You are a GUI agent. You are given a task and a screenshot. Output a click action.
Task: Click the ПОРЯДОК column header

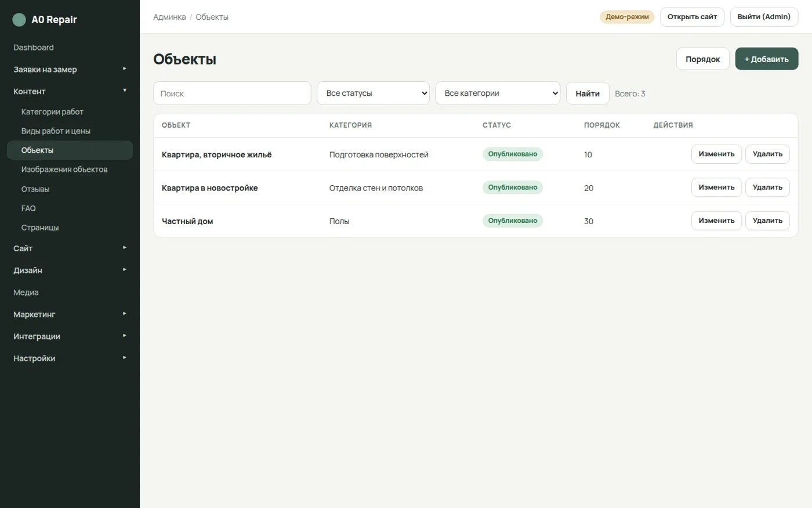(602, 125)
